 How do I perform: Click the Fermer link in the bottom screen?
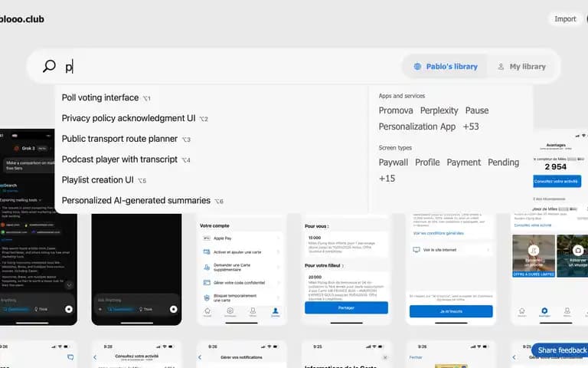(416, 357)
